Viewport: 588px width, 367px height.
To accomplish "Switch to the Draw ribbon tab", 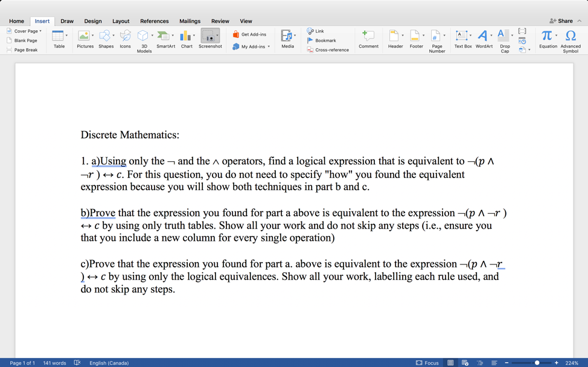I will click(x=66, y=21).
